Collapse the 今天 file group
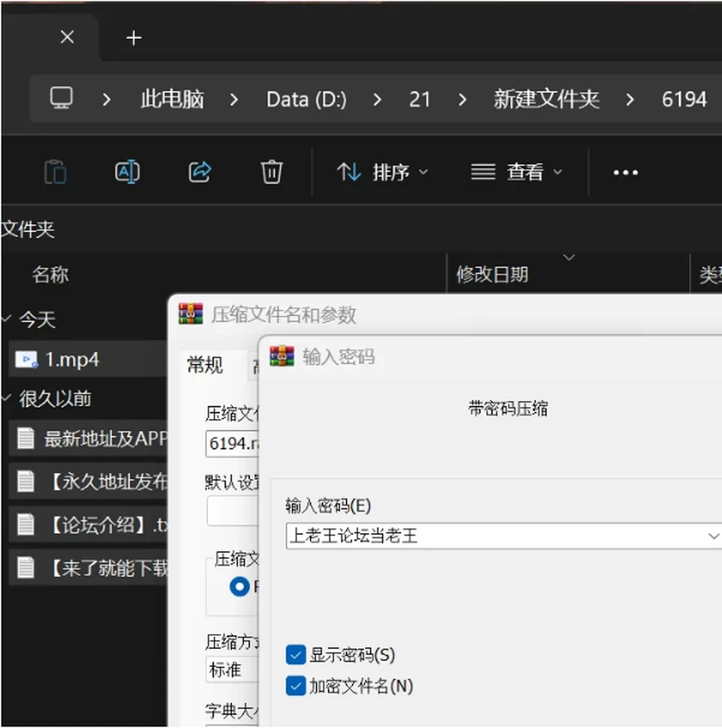This screenshot has width=722, height=728. click(x=7, y=319)
